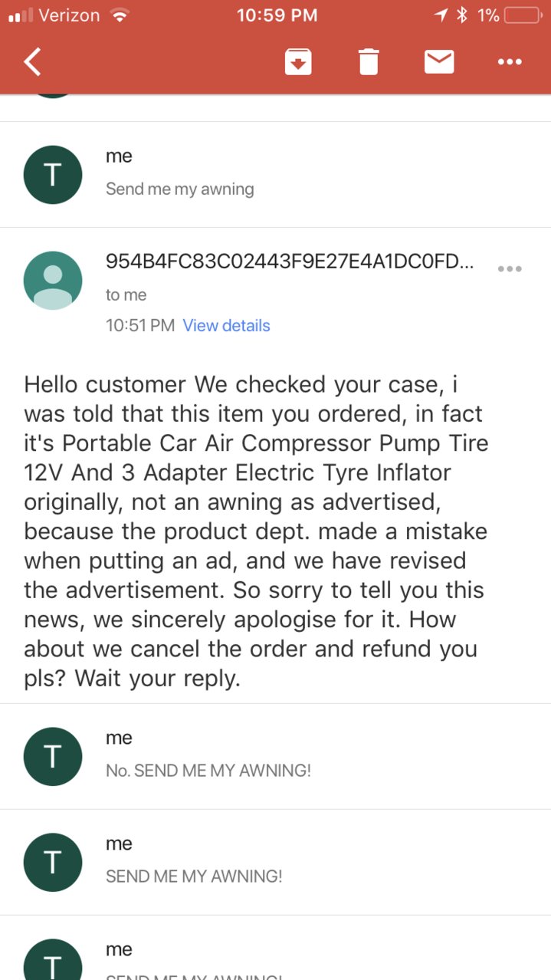The image size is (551, 980).
Task: Tap the T avatar beside 'Send me my awning'
Action: [x=53, y=175]
